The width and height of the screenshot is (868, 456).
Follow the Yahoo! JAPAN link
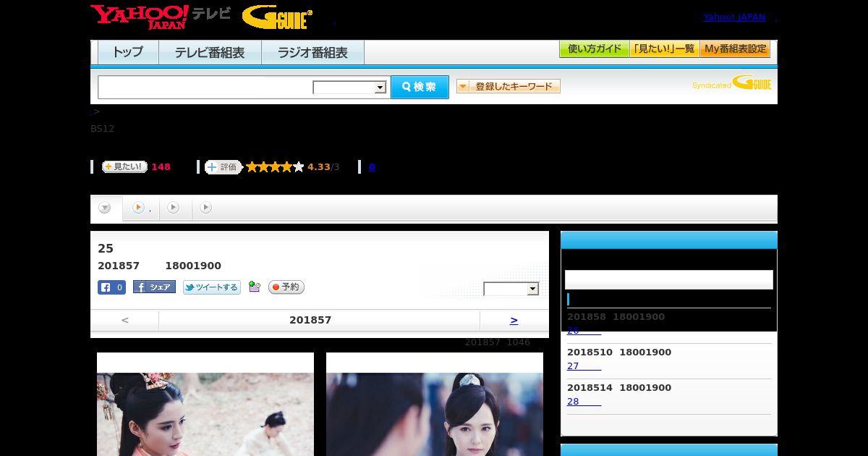734,17
